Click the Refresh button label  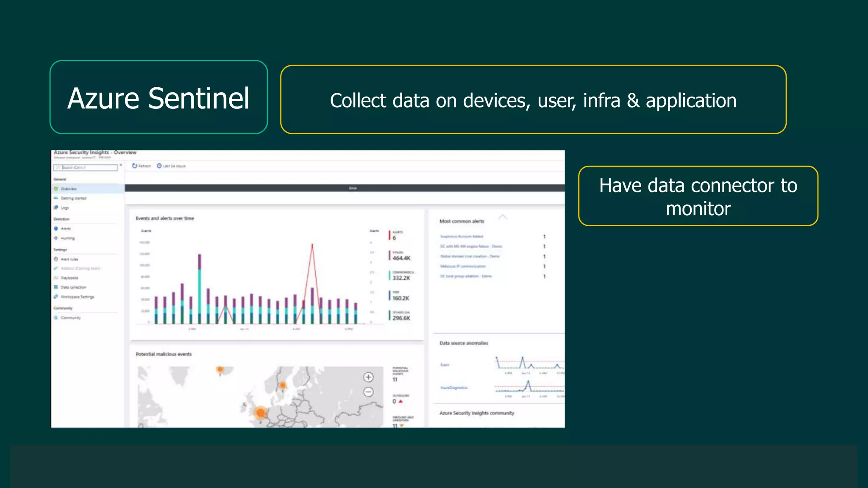[x=145, y=166]
